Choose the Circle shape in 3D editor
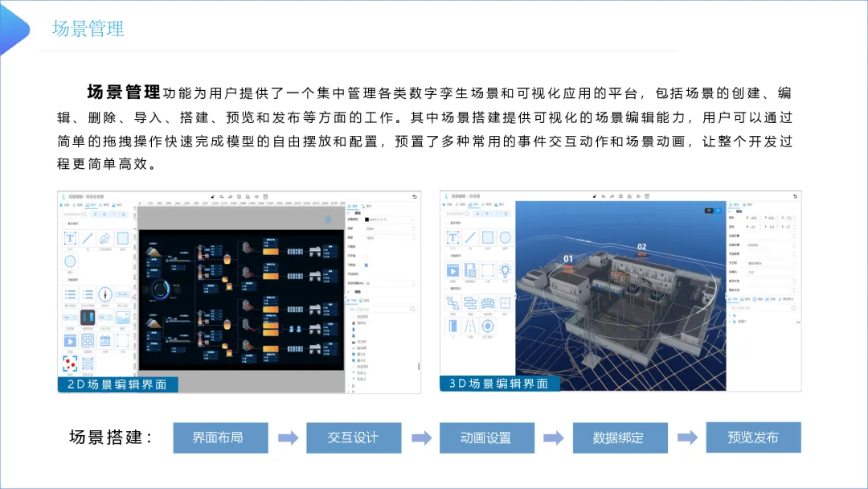The height and width of the screenshot is (489, 868). (505, 237)
